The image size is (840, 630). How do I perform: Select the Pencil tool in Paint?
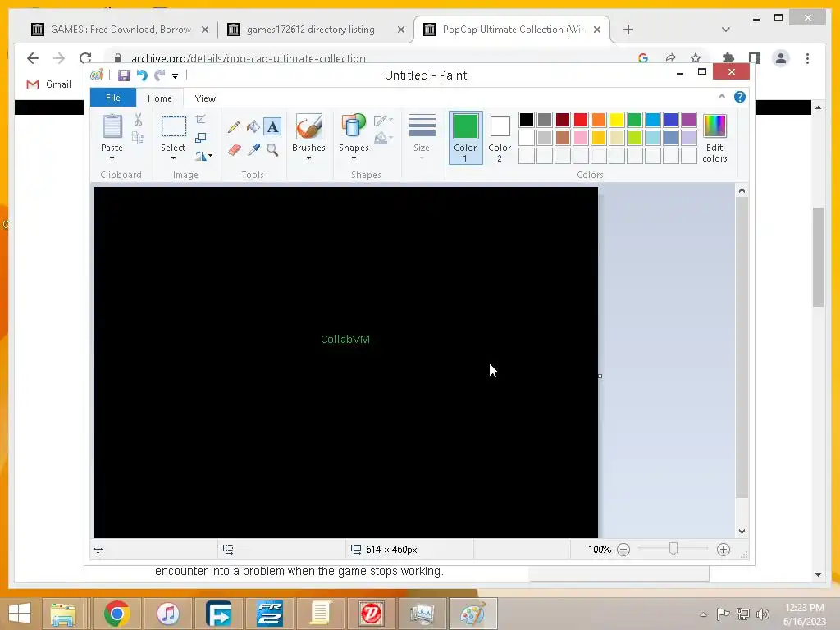click(233, 127)
